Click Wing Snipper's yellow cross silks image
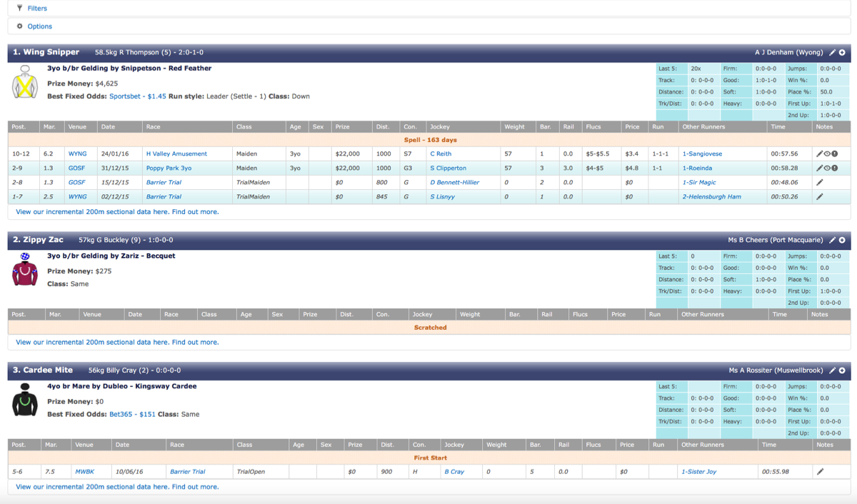This screenshot has width=857, height=504. pyautogui.click(x=24, y=82)
